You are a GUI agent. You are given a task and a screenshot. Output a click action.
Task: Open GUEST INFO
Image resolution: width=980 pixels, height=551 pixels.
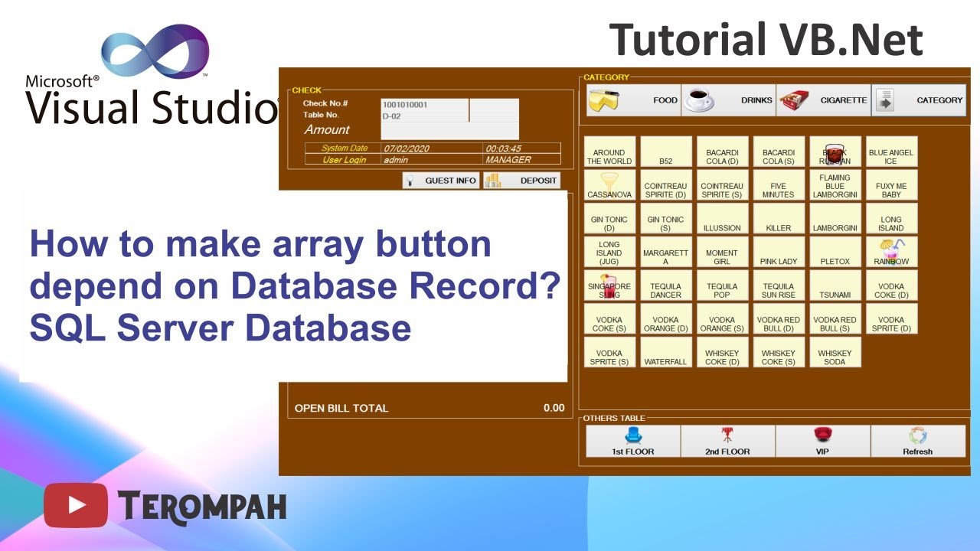point(441,181)
